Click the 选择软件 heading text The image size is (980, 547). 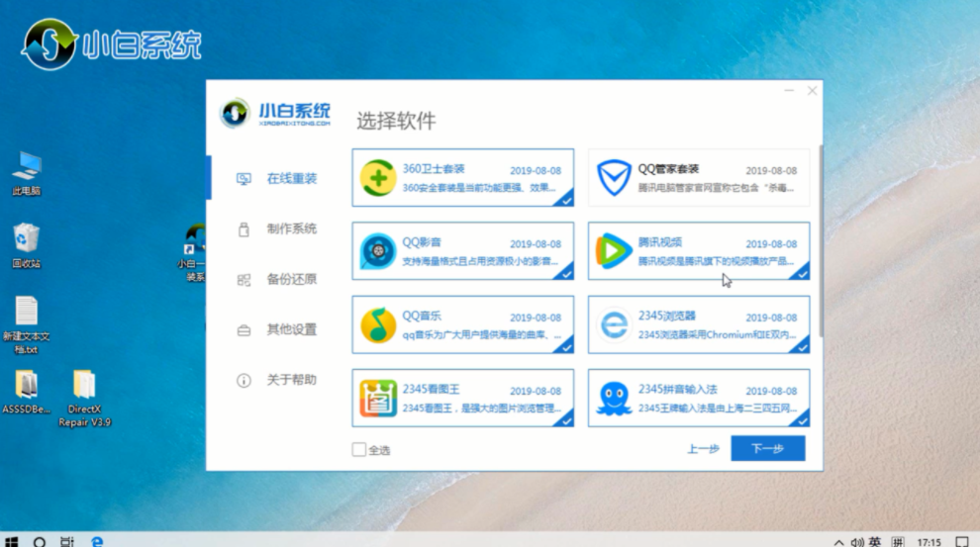(396, 121)
